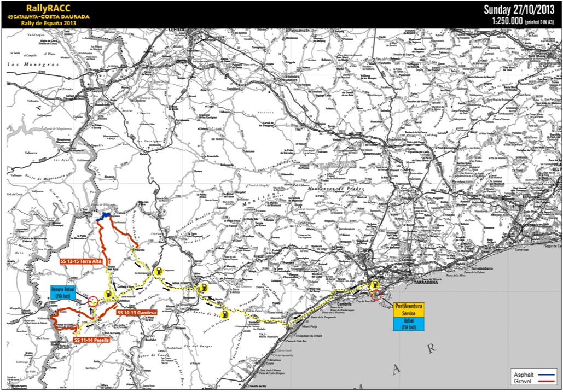
Task: Click the blue Refuel (FIA fuel) box under PortAventura
Action: [x=409, y=324]
